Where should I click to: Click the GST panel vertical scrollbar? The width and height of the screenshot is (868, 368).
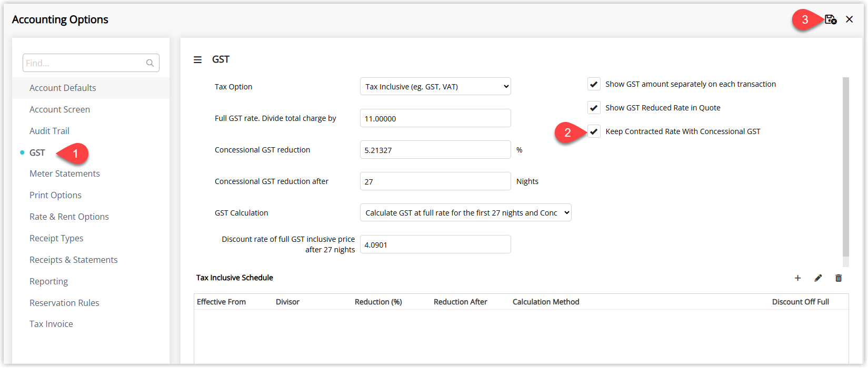pos(846,167)
